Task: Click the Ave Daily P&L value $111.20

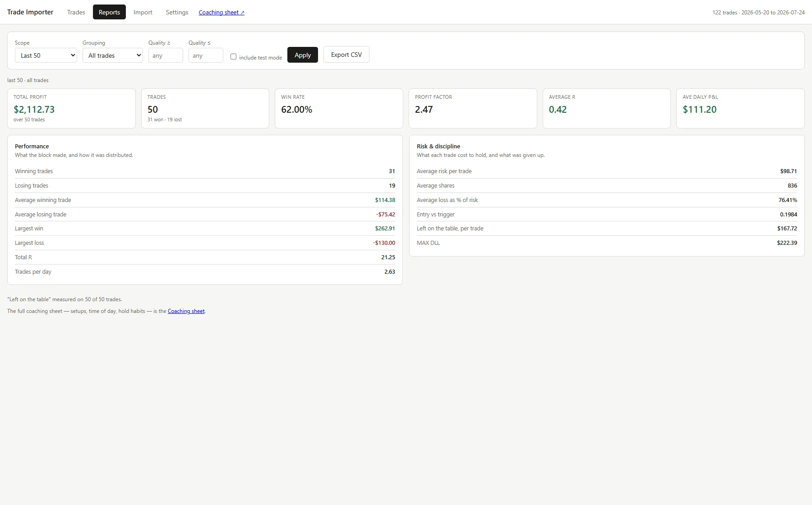Action: [x=700, y=110]
